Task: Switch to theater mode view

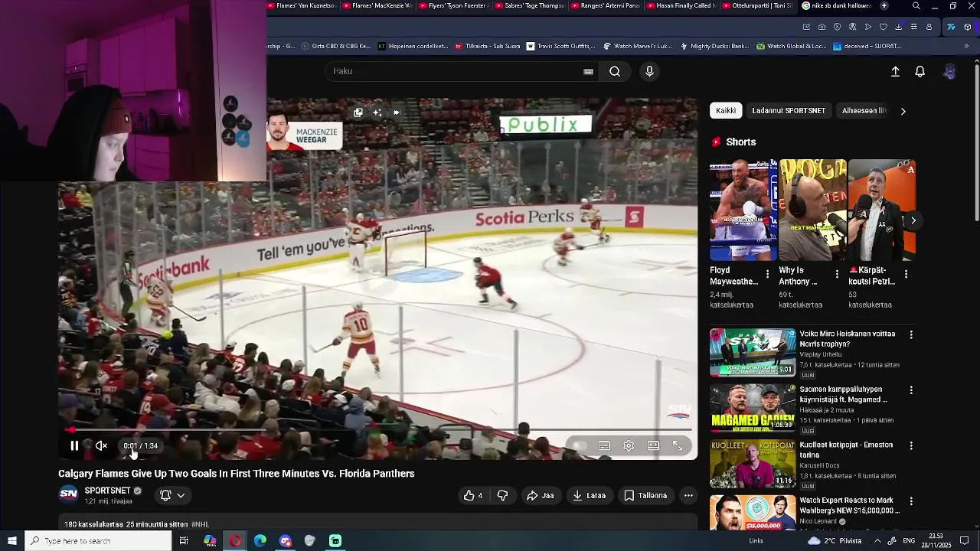Action: (x=653, y=445)
